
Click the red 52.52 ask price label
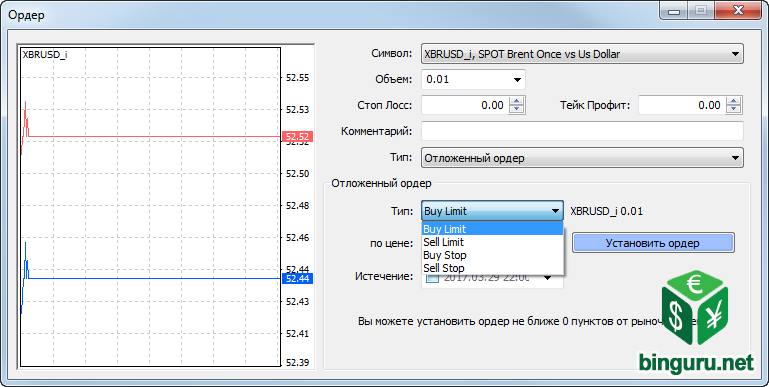click(x=297, y=137)
